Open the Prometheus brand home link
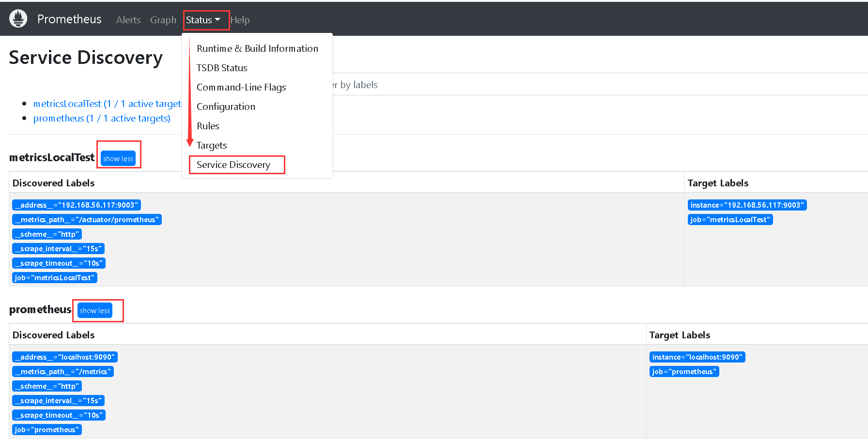 tap(69, 19)
